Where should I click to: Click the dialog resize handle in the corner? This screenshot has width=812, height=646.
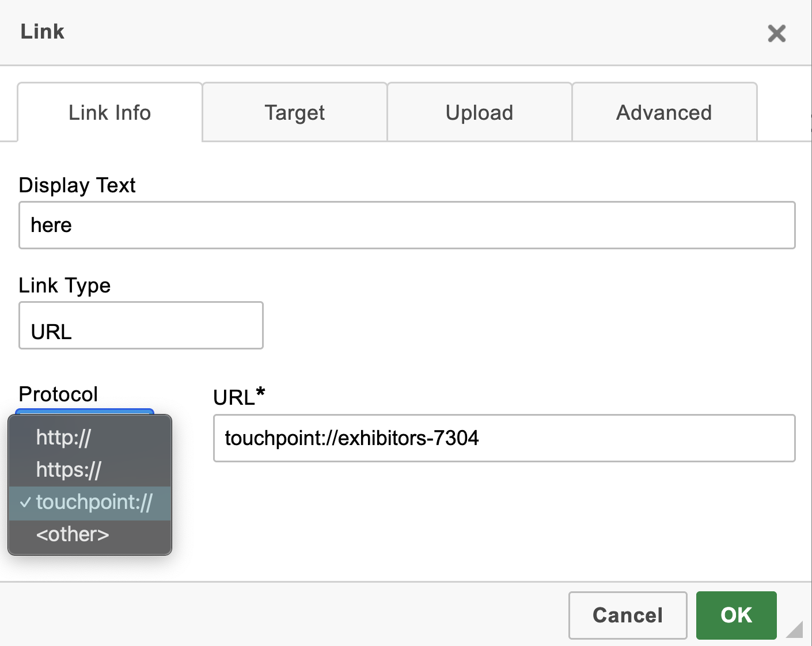pos(795,630)
